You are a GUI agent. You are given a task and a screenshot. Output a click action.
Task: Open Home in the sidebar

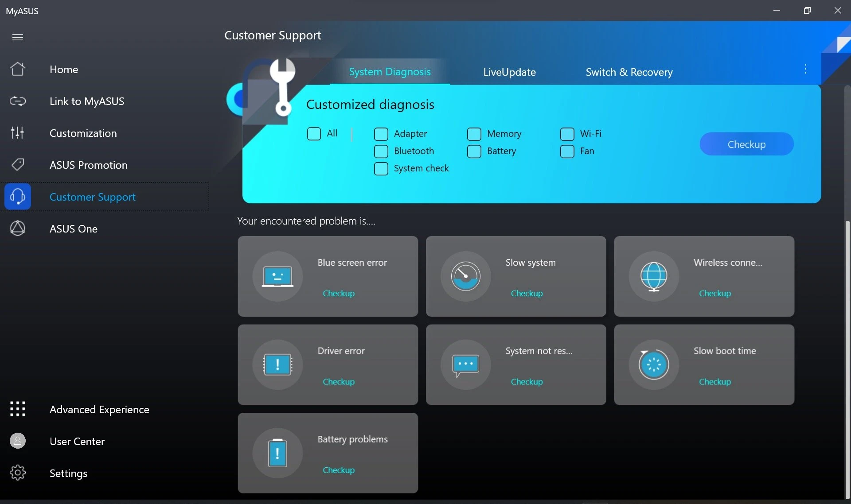pos(105,69)
